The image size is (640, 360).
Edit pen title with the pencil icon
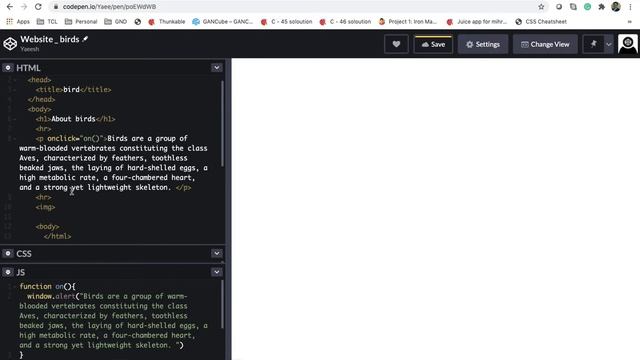85,39
